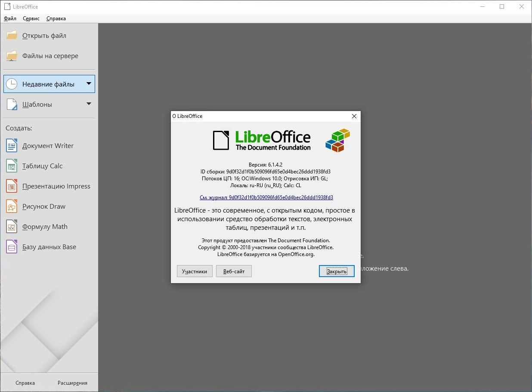The width and height of the screenshot is (532, 392).
Task: Click the Open File folder icon
Action: point(12,35)
